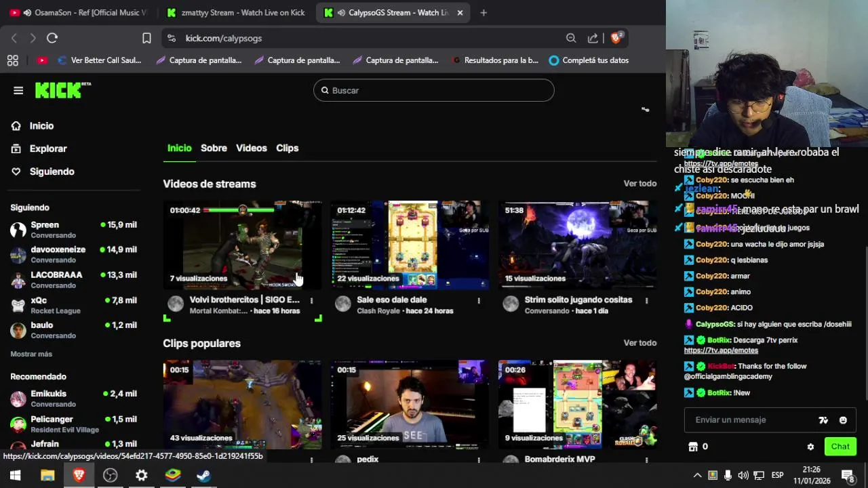Screen dimensions: 868x488
Task: Switch to zmattyy Stream browser tab
Action: click(236, 13)
